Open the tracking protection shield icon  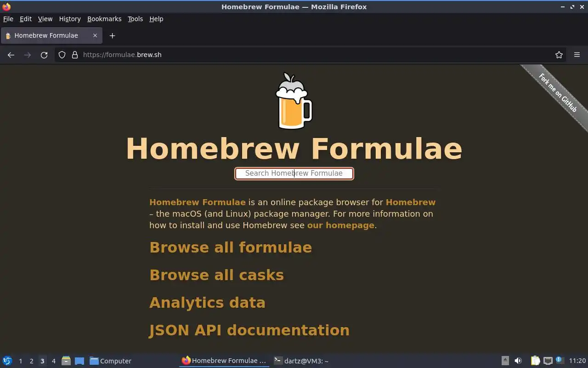(x=62, y=55)
